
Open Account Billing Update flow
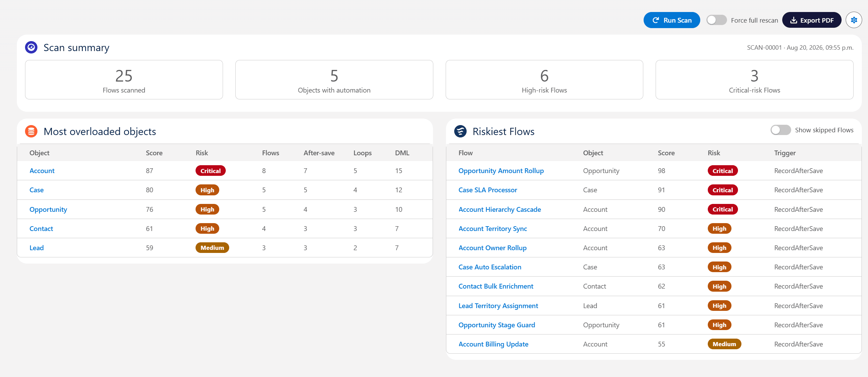coord(493,344)
